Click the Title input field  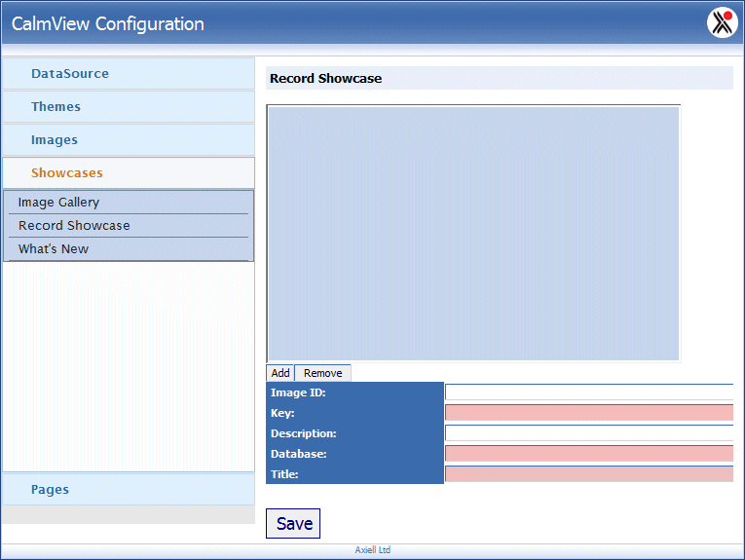pyautogui.click(x=588, y=474)
